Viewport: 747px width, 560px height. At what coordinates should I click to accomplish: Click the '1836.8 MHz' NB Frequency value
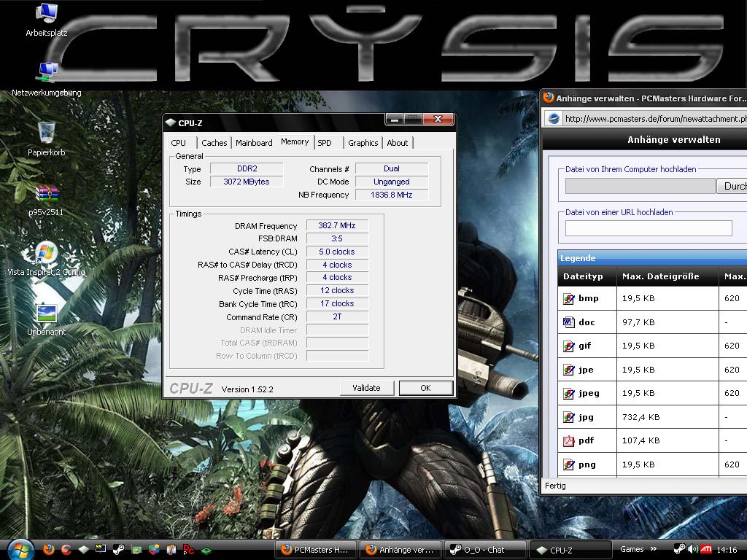pyautogui.click(x=392, y=195)
